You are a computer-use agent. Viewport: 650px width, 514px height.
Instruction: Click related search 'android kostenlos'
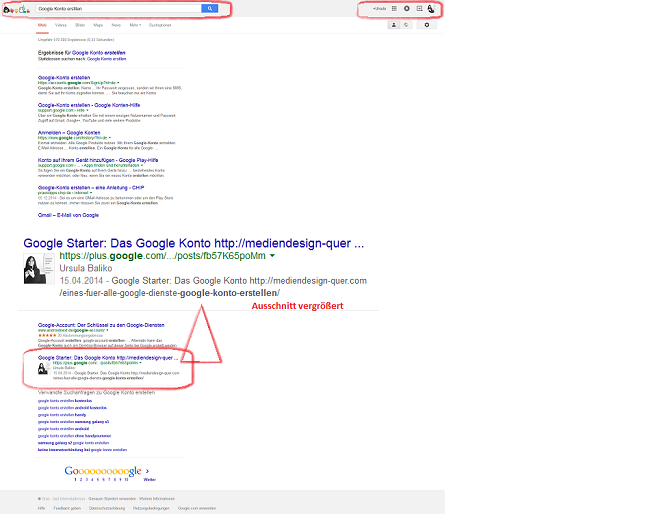pos(72,408)
